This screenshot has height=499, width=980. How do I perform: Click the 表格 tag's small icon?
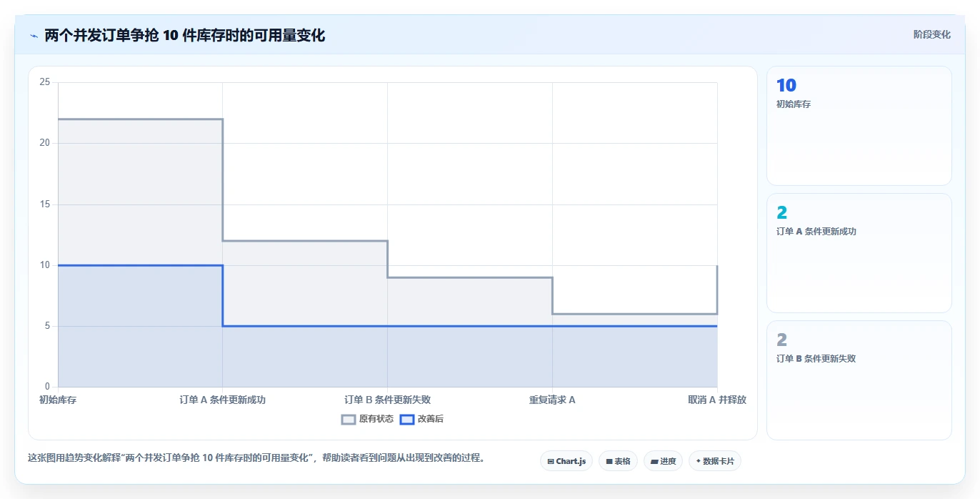(x=609, y=462)
